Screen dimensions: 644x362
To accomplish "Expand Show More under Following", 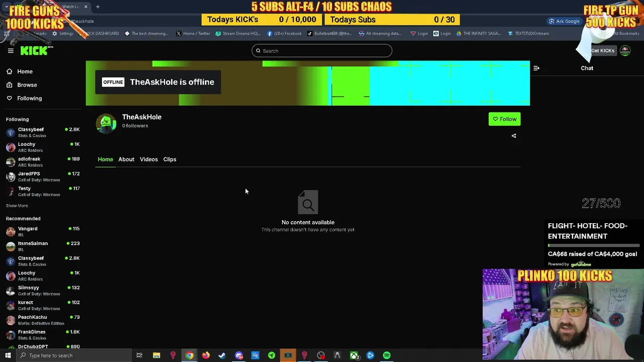I will point(17,206).
